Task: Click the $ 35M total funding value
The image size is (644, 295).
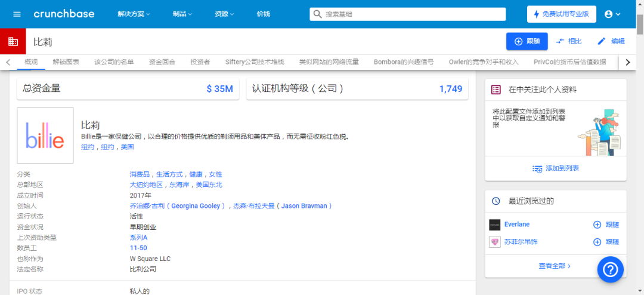Action: pyautogui.click(x=219, y=89)
